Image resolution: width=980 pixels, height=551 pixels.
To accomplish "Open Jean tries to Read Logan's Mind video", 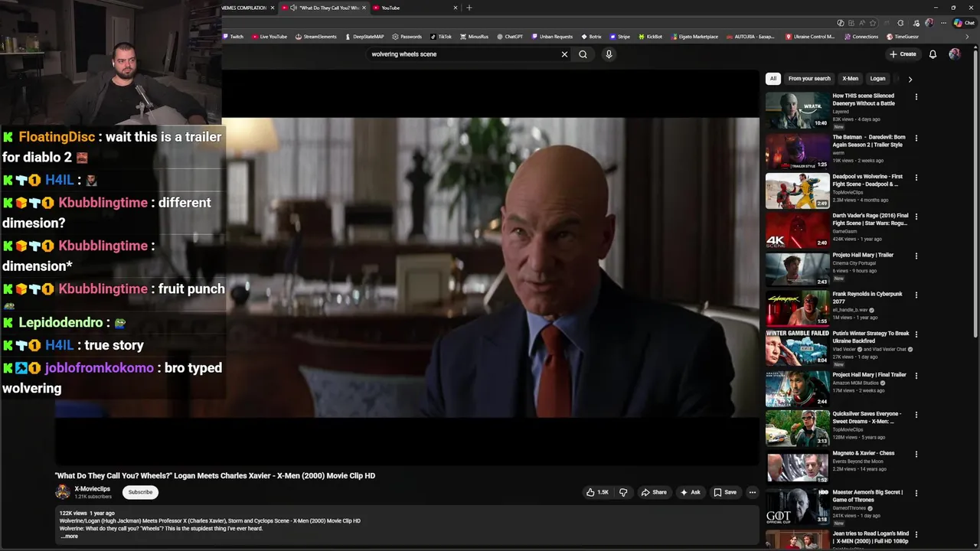I will click(x=871, y=537).
